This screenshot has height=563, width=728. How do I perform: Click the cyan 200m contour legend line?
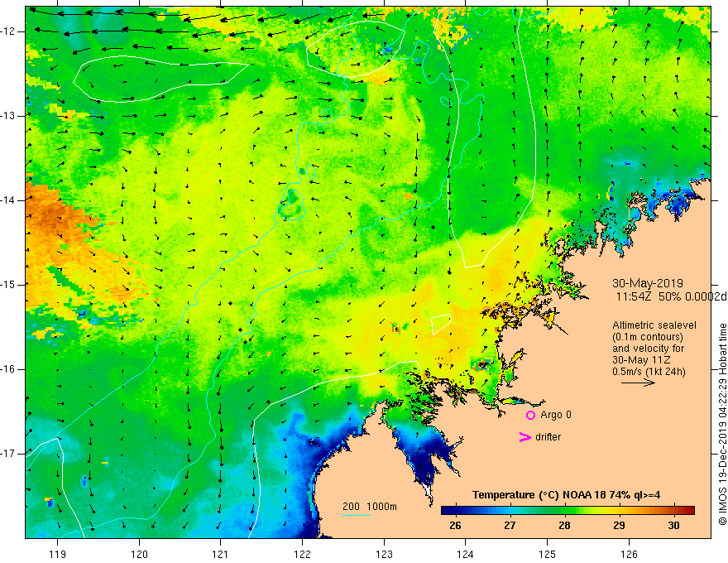click(356, 515)
